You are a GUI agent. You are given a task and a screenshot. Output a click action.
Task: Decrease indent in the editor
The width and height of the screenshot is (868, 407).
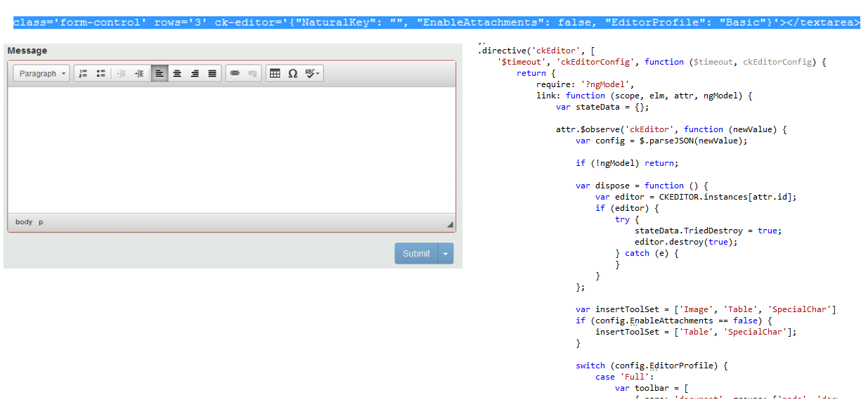pyautogui.click(x=121, y=73)
